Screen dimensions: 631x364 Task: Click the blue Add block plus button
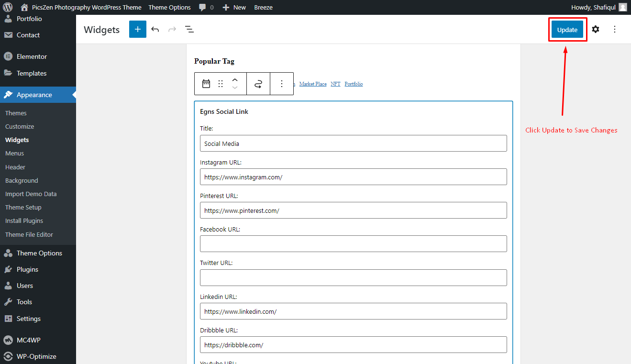138,29
